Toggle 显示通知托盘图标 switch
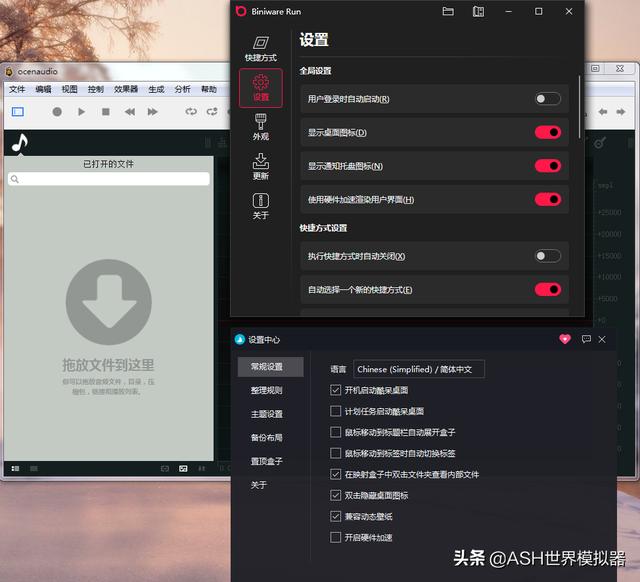640x582 pixels. tap(548, 166)
